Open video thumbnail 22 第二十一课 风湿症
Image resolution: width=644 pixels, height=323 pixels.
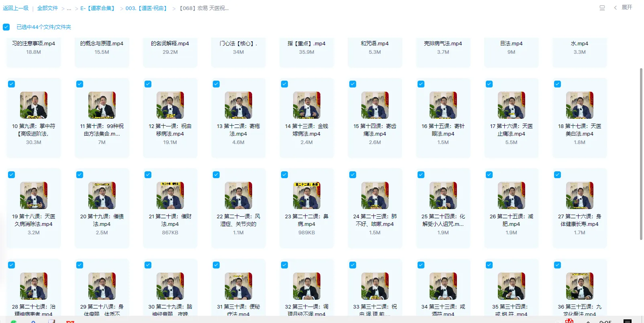tap(238, 195)
